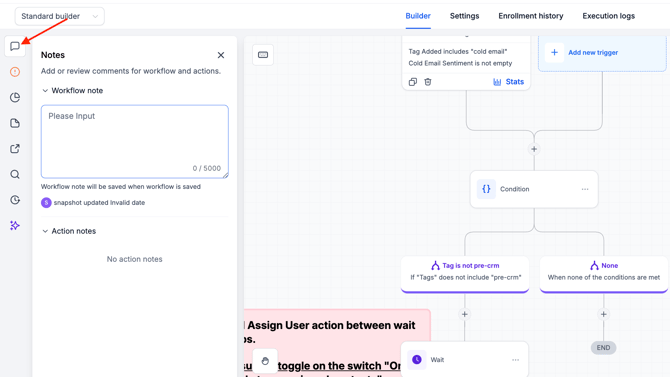The width and height of the screenshot is (670, 377).
Task: Select the hand pan tool on canvas
Action: click(x=265, y=361)
